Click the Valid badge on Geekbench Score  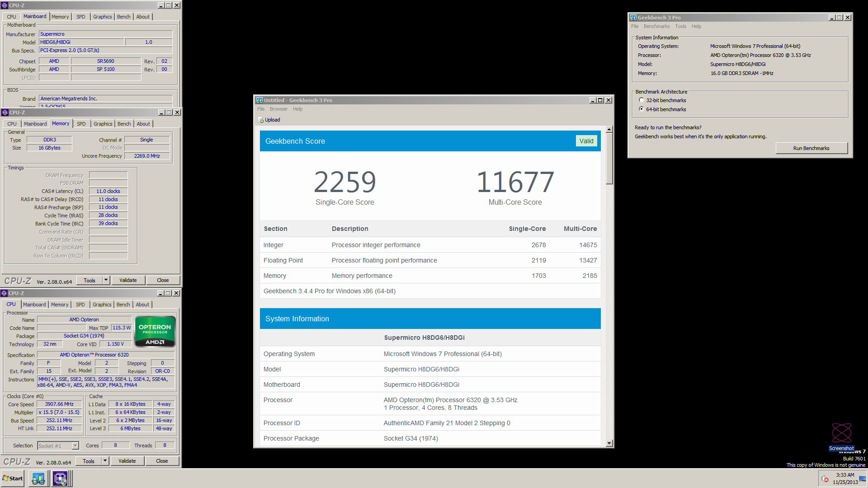[x=586, y=141]
